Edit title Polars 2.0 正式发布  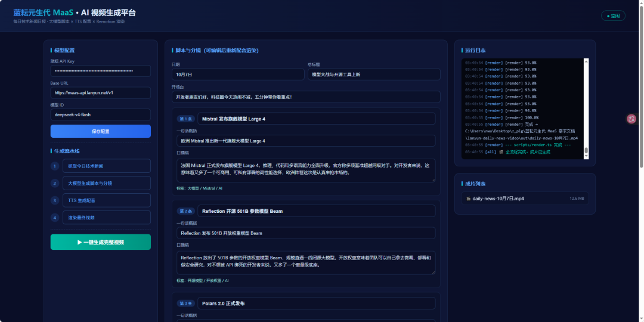[x=316, y=304]
